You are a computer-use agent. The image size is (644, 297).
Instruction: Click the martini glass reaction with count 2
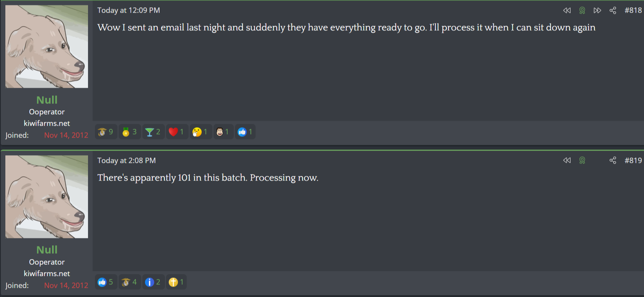tap(153, 132)
